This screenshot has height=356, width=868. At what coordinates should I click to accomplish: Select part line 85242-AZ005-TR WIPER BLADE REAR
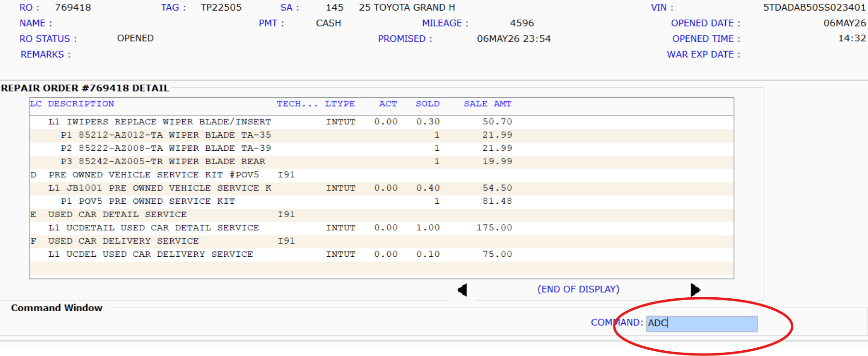pyautogui.click(x=381, y=162)
